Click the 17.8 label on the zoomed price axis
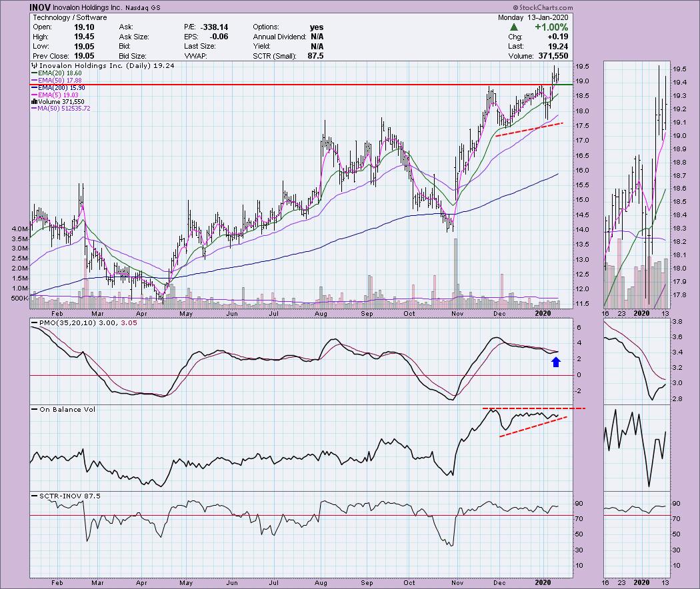Image resolution: width=700 pixels, height=589 pixels. [x=679, y=295]
